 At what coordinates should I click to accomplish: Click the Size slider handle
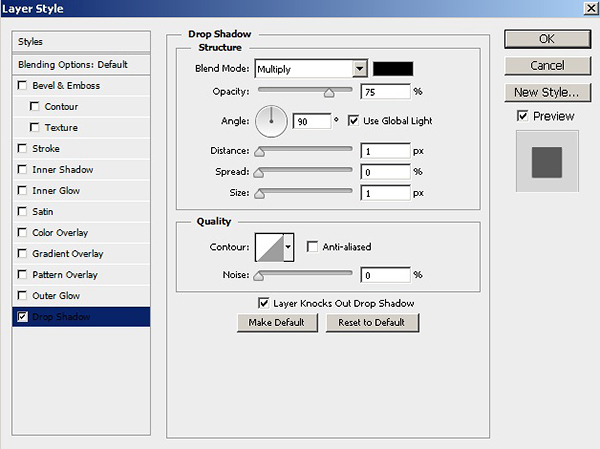(259, 194)
